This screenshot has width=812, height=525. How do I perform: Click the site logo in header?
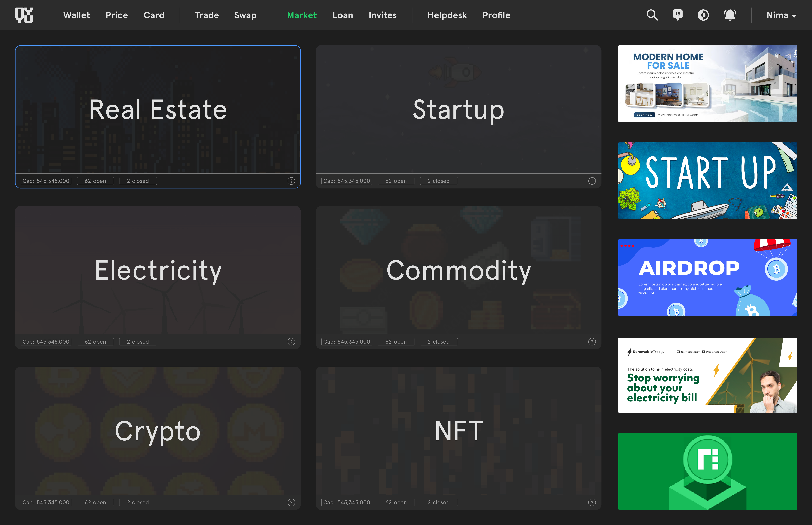(24, 15)
